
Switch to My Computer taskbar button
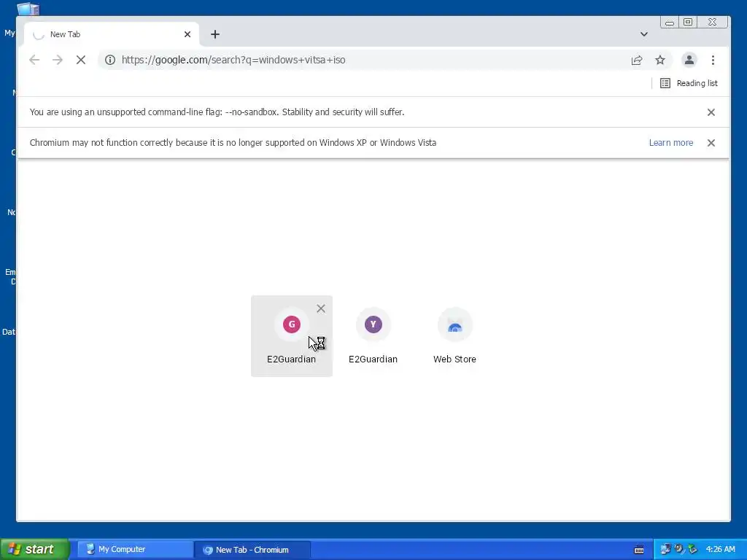(x=136, y=550)
